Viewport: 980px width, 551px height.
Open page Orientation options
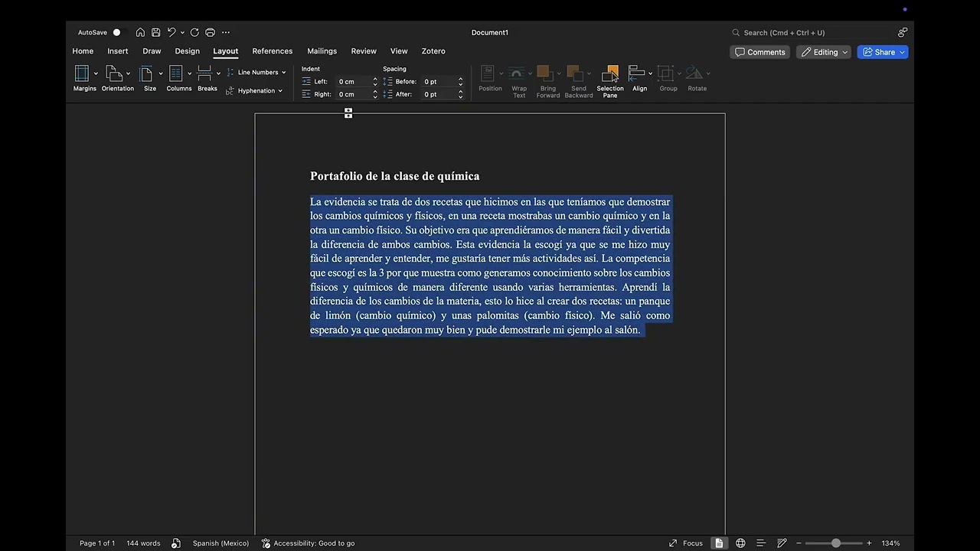point(117,78)
